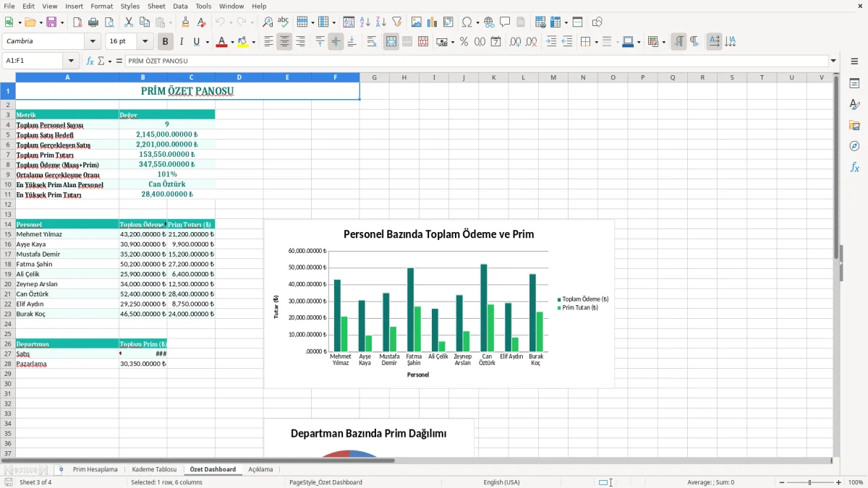Open Borders dropdown arrow
The width and height of the screenshot is (868, 488).
tap(595, 42)
